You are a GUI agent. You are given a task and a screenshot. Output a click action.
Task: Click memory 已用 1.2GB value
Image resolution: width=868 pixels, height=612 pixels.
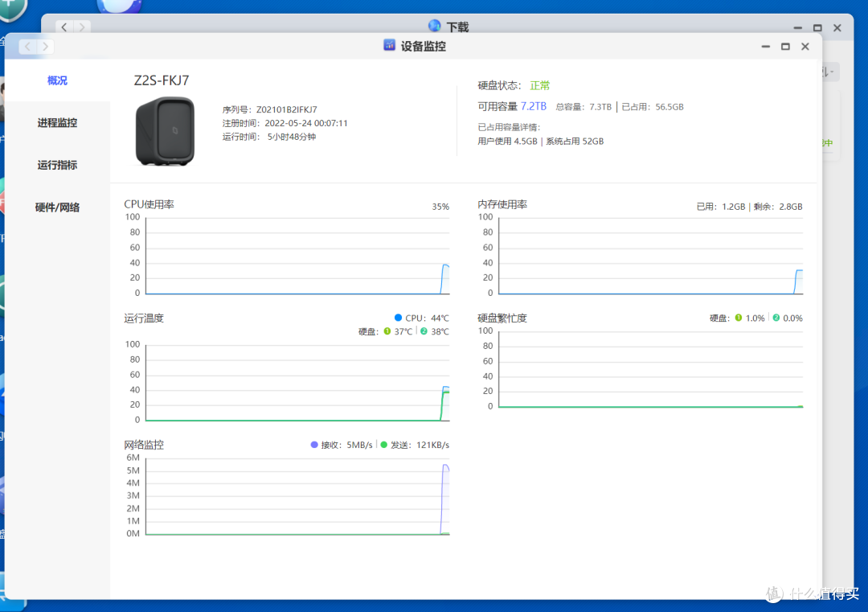click(x=734, y=207)
